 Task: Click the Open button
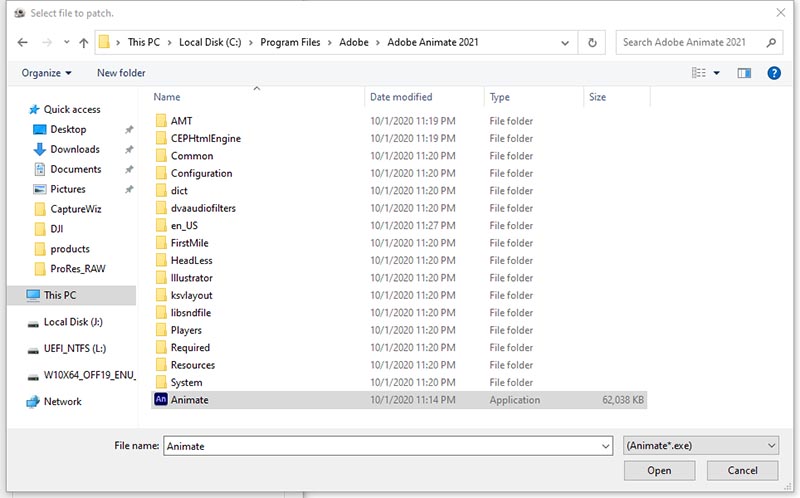[659, 470]
